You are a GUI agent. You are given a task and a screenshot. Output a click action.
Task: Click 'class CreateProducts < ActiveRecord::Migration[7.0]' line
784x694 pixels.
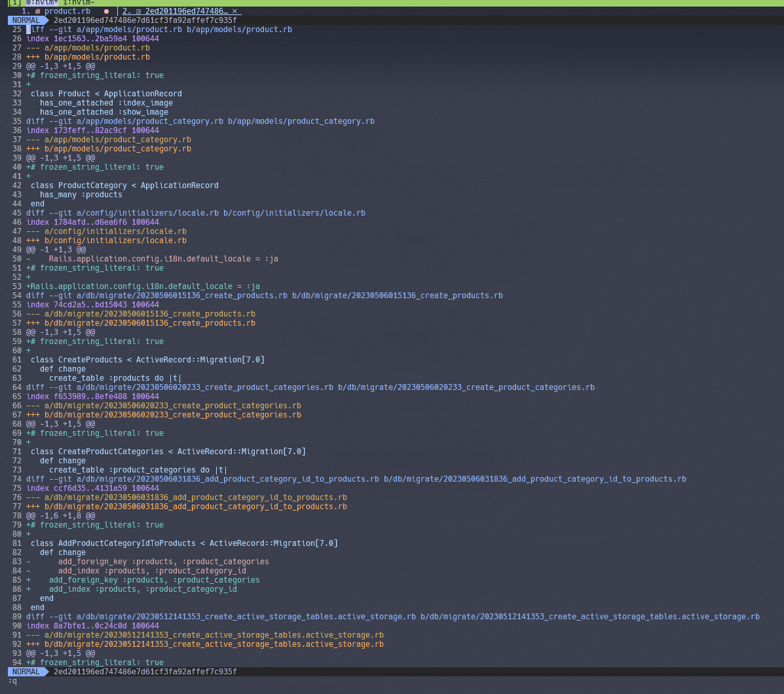(147, 360)
